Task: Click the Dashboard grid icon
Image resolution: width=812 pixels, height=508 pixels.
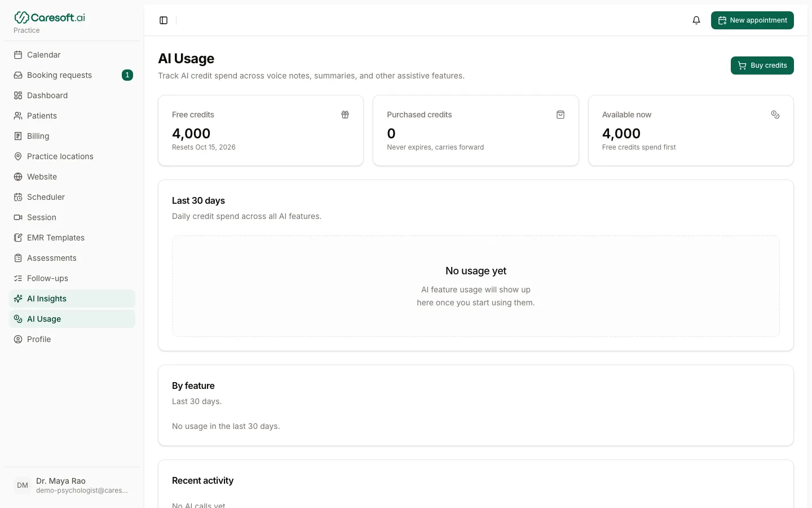Action: [18, 95]
